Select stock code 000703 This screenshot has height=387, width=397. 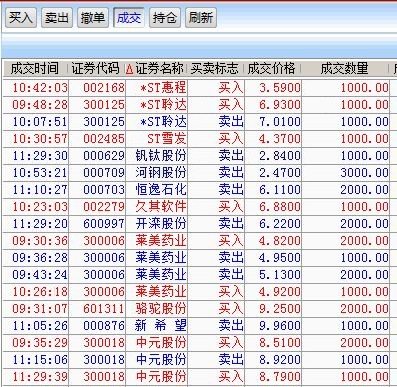coord(104,190)
